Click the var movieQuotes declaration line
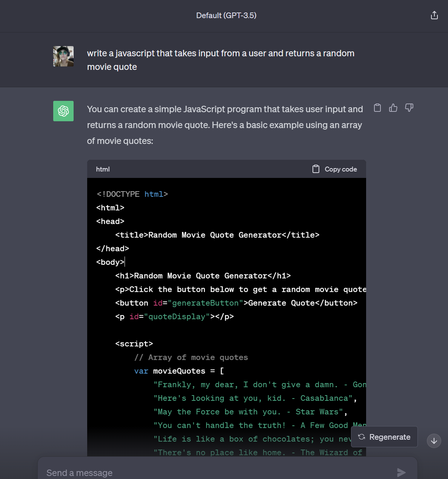The image size is (448, 479). coord(179,371)
